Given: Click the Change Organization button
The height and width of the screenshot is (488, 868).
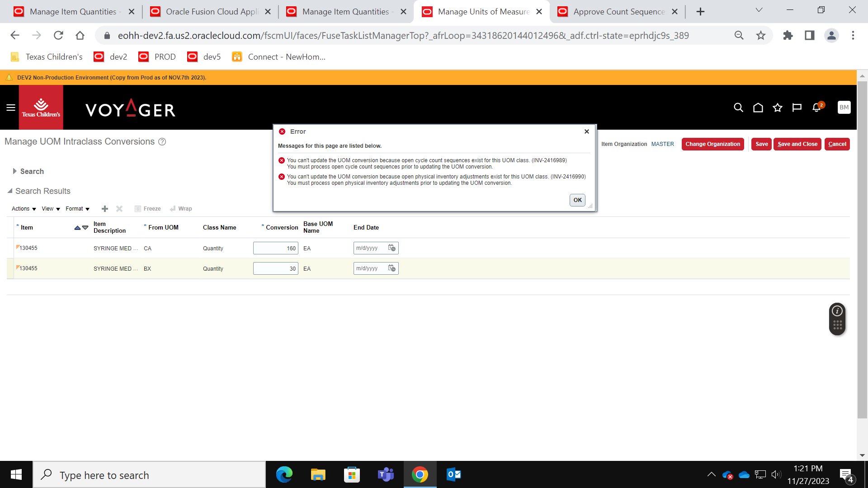Looking at the screenshot, I should 712,144.
